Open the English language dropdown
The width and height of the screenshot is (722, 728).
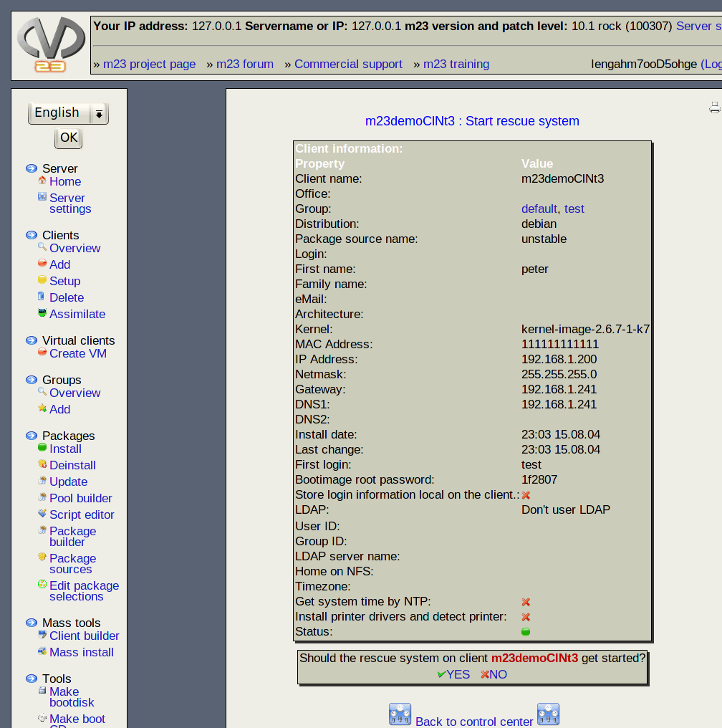(x=68, y=113)
